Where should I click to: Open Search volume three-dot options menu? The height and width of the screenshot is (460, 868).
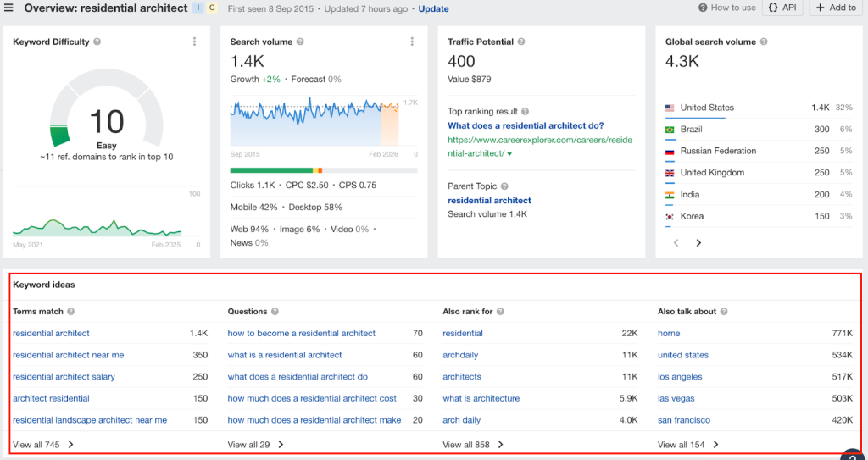click(x=412, y=42)
